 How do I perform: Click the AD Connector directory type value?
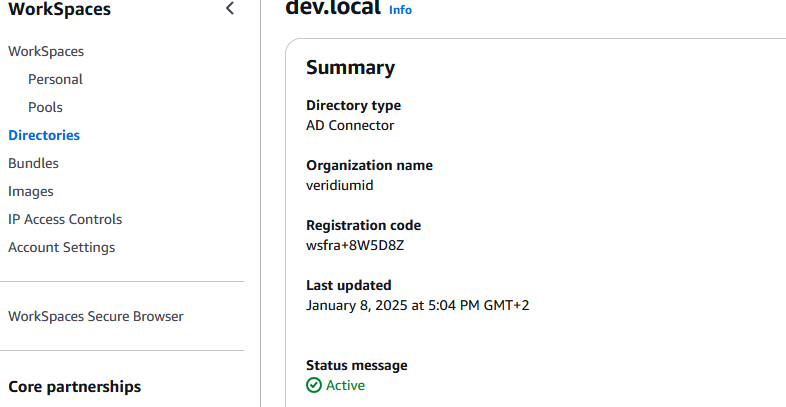350,125
